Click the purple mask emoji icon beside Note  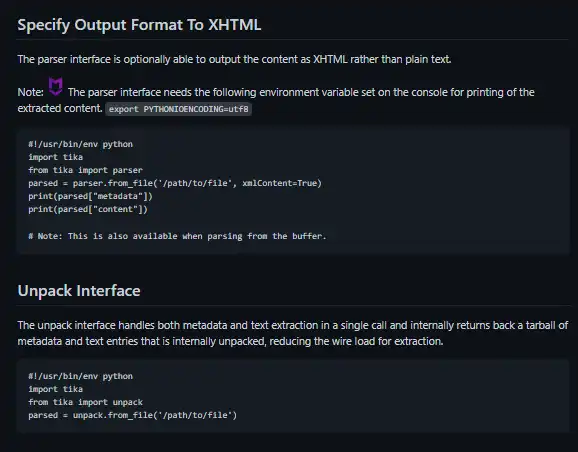56,87
